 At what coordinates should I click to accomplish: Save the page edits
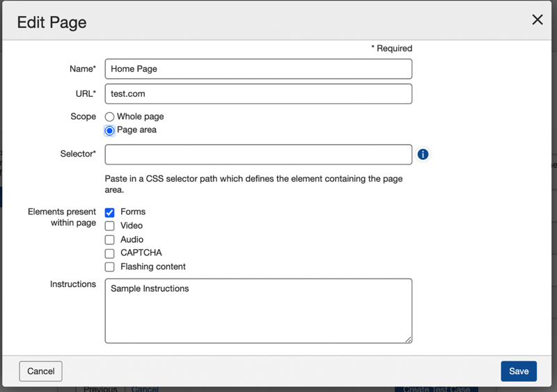click(x=518, y=371)
